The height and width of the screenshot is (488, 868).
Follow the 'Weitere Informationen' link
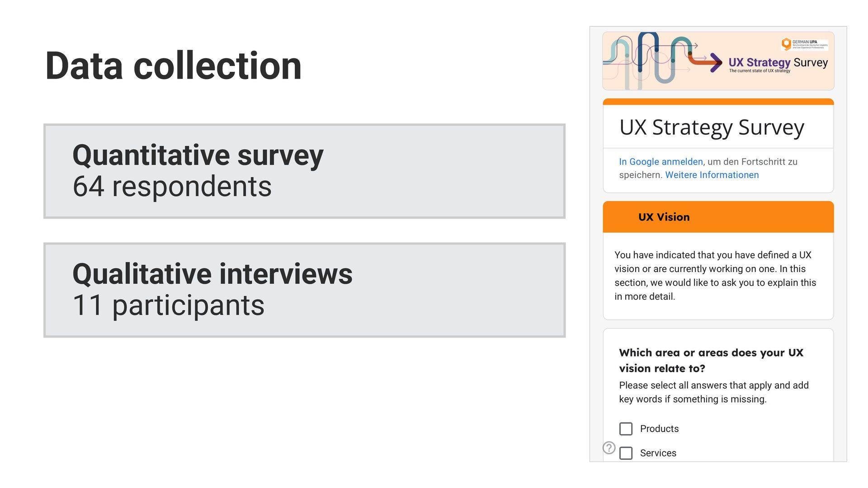[x=712, y=175]
